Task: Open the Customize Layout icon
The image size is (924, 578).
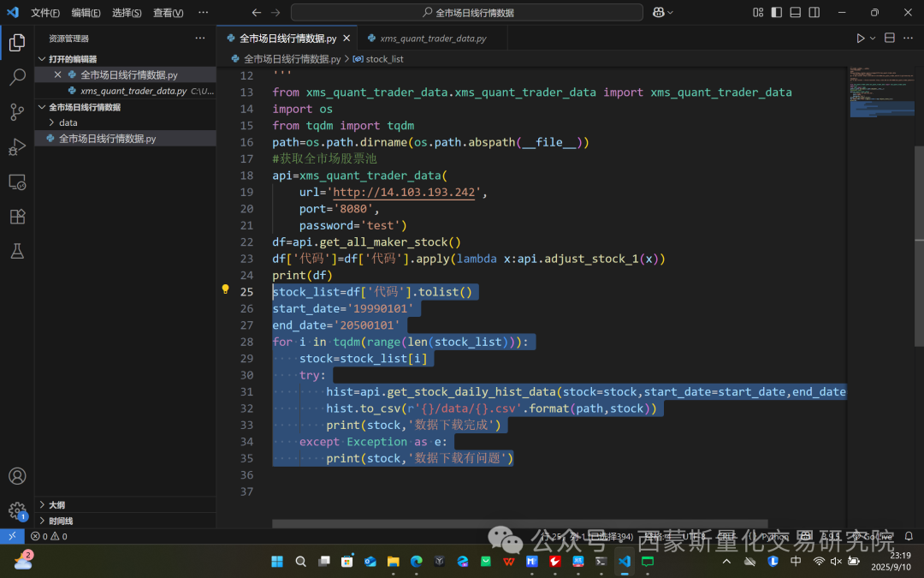Action: (x=758, y=12)
